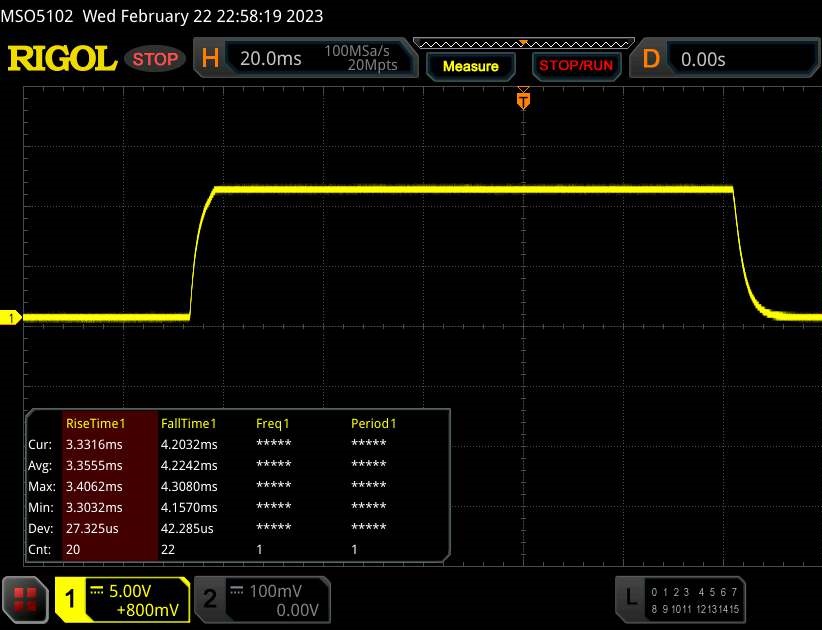Click RiseTime1 min value 3.3032ms
822x630 pixels.
[x=94, y=507]
